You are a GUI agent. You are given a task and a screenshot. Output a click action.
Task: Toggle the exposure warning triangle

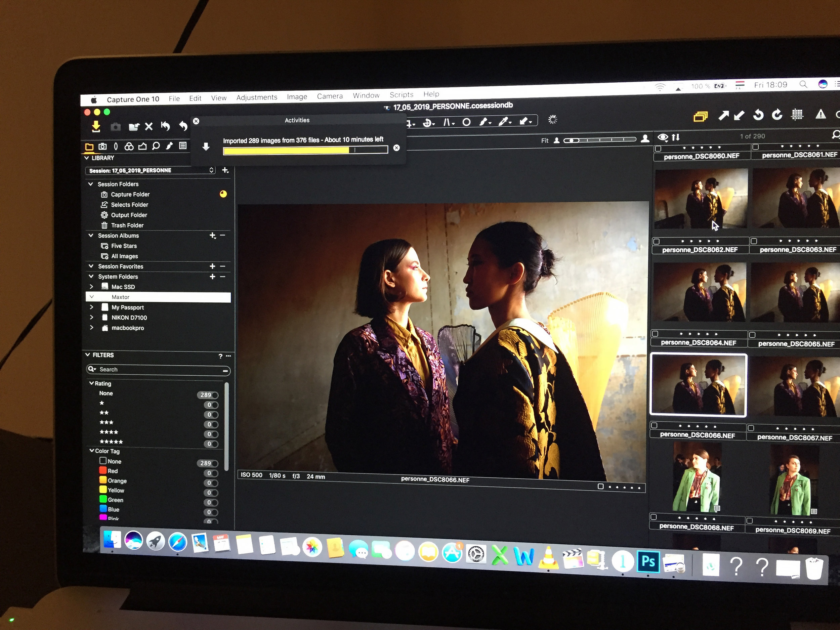[821, 114]
